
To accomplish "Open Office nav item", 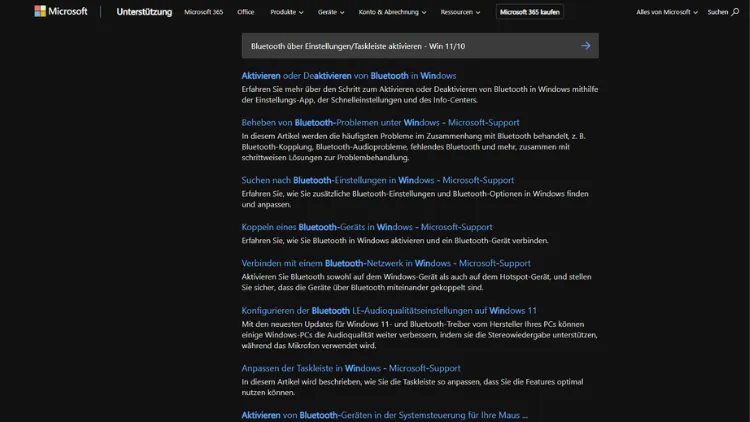I will 246,12.
